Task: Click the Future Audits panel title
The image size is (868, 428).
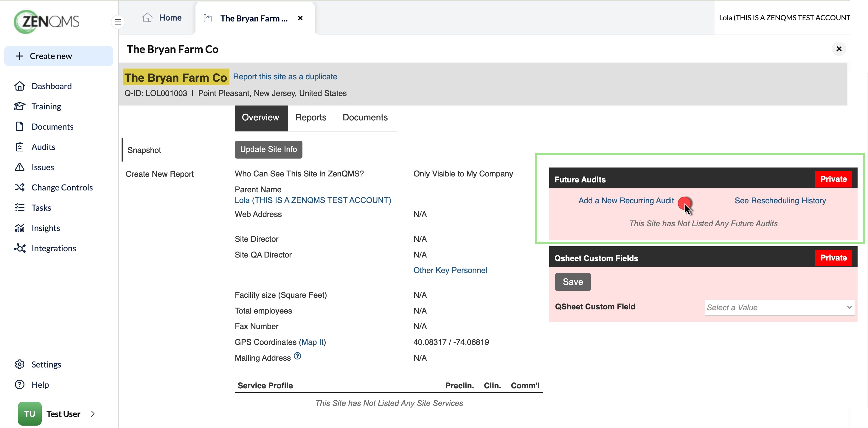Action: click(580, 180)
